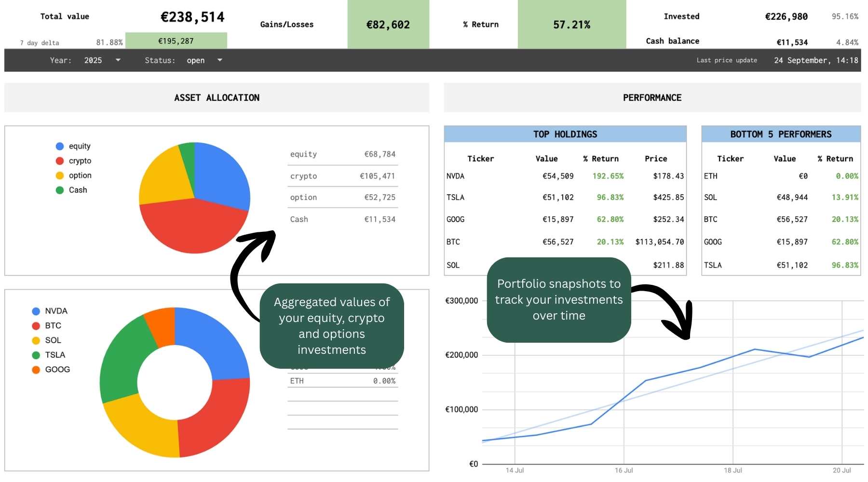Click the green Cash legend dot
The width and height of the screenshot is (868, 482).
60,190
